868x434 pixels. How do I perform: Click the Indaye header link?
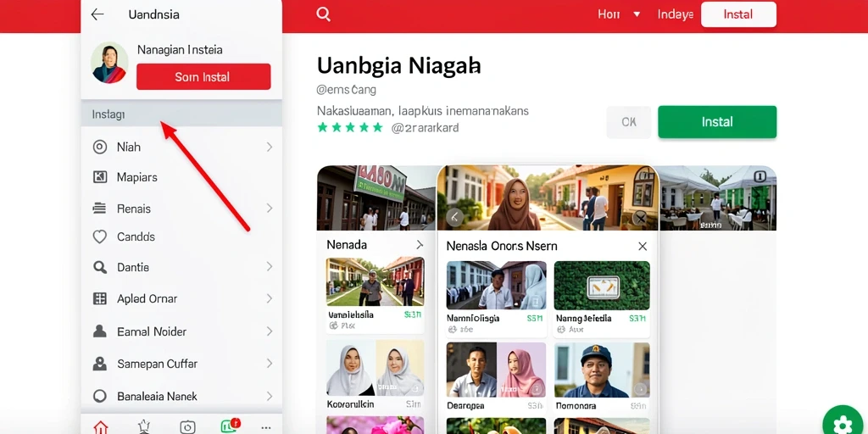676,14
